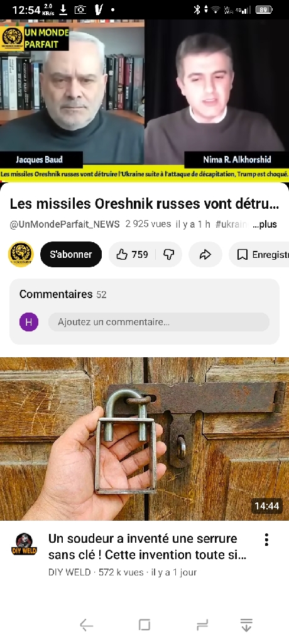Expand the truncated Oreshnik video title
Screen dimensions: 289x644
(144, 204)
